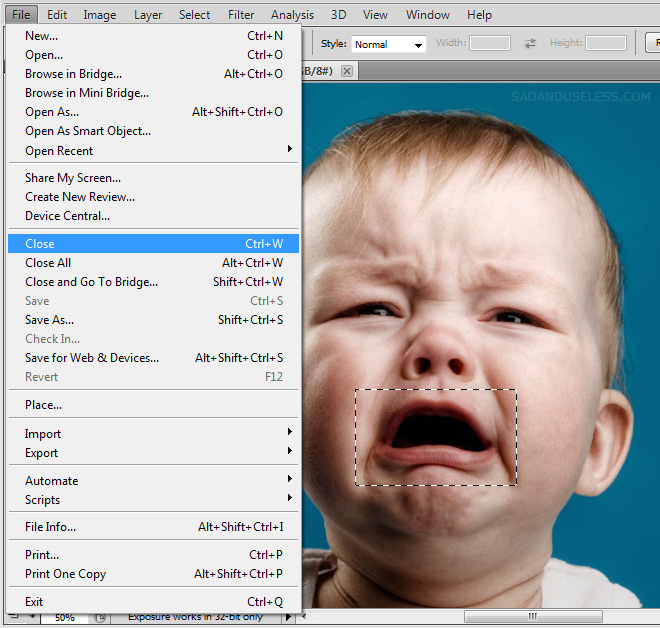Click inside the marquee selection on mouth
This screenshot has height=628, width=660.
(436, 437)
